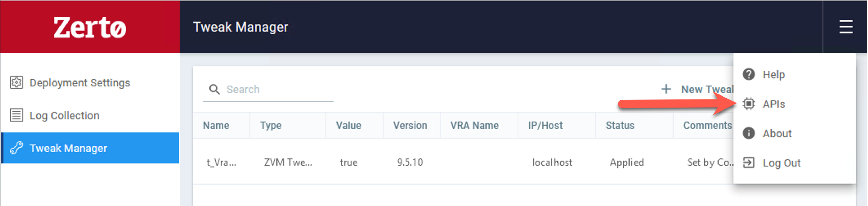The image size is (868, 206).
Task: Open Deployment Settings in the sidebar
Action: 90,82
